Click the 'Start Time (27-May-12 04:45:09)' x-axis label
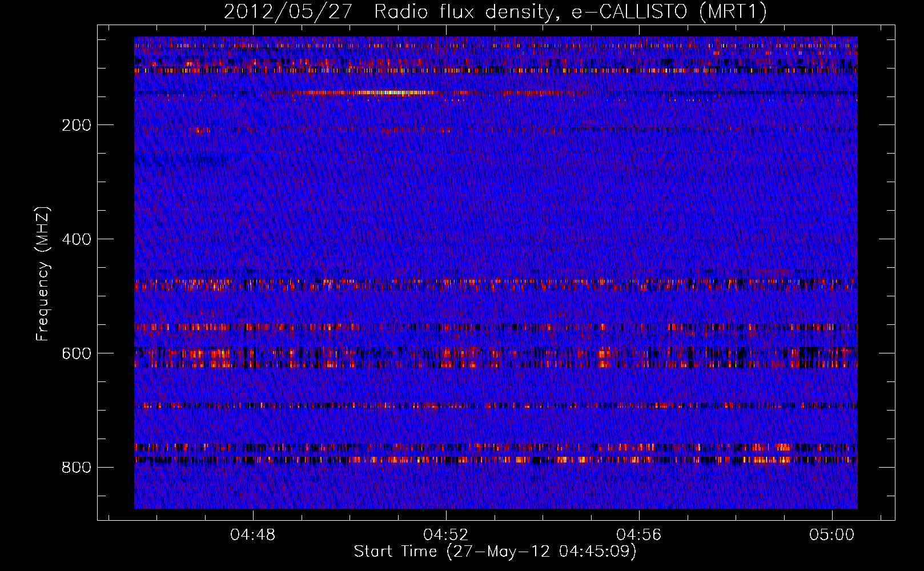Image resolution: width=924 pixels, height=571 pixels. (495, 552)
